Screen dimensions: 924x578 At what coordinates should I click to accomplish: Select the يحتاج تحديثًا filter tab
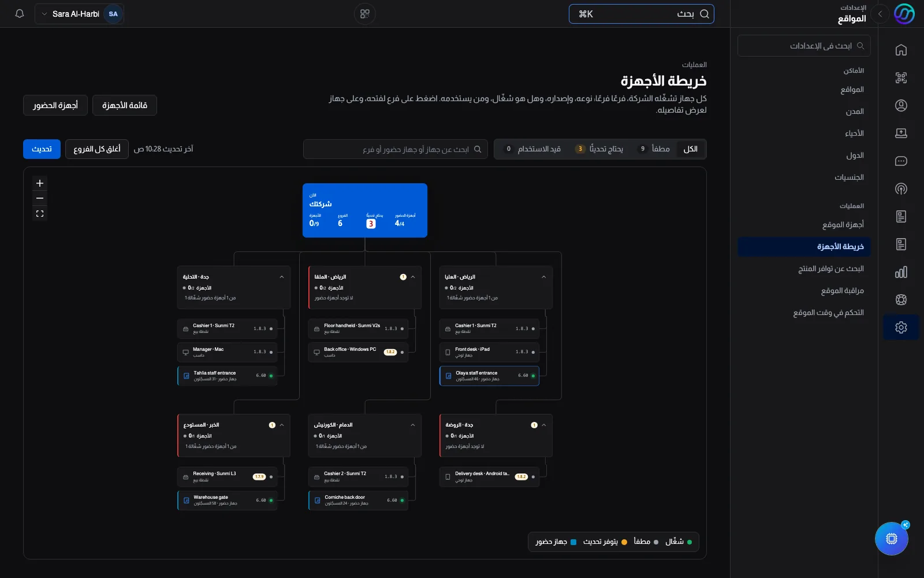coord(600,149)
